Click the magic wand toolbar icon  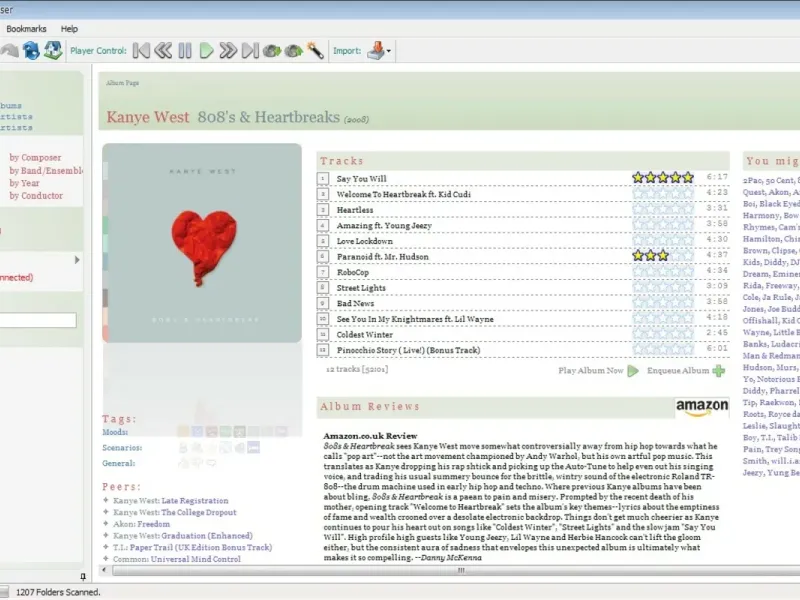[x=315, y=51]
